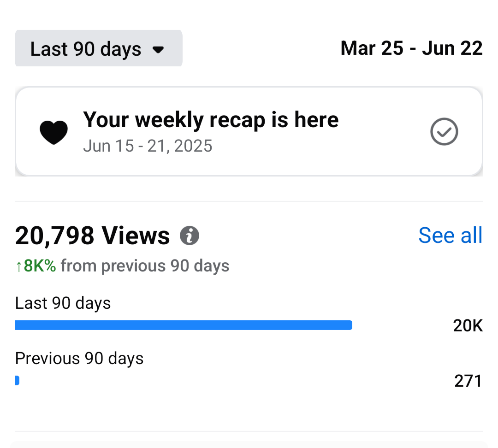This screenshot has height=448, width=498.
Task: Tap the heart icon in the weekly recap card
Action: click(53, 132)
